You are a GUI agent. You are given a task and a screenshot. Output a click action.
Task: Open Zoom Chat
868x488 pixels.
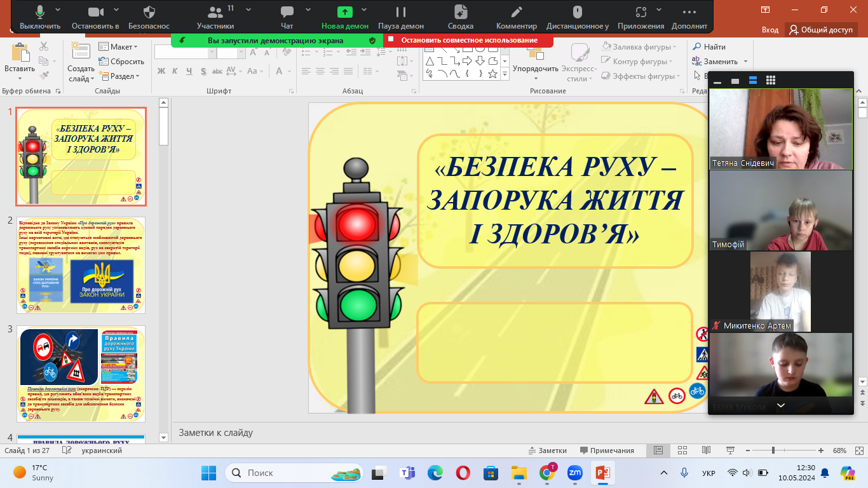pyautogui.click(x=287, y=17)
